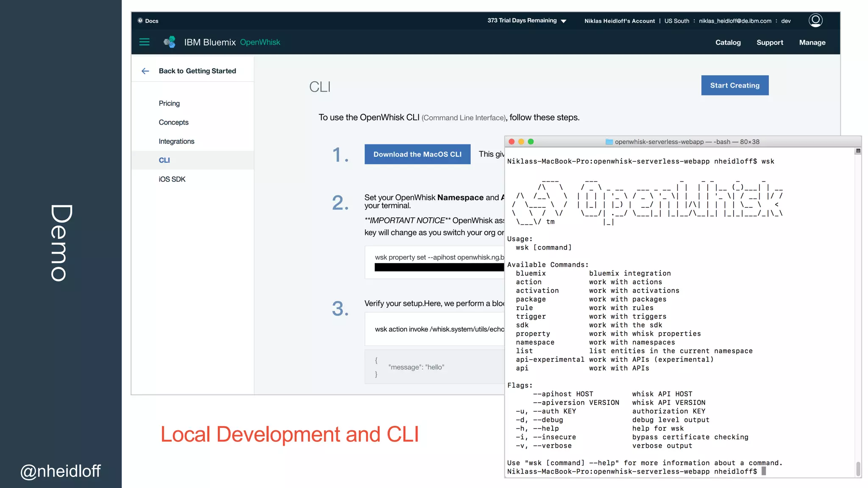Open the Manage menu
This screenshot has height=488, width=868.
[812, 42]
